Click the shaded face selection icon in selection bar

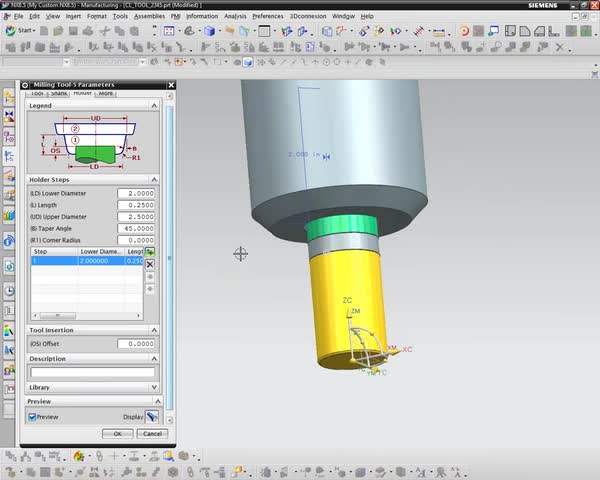pos(248,62)
